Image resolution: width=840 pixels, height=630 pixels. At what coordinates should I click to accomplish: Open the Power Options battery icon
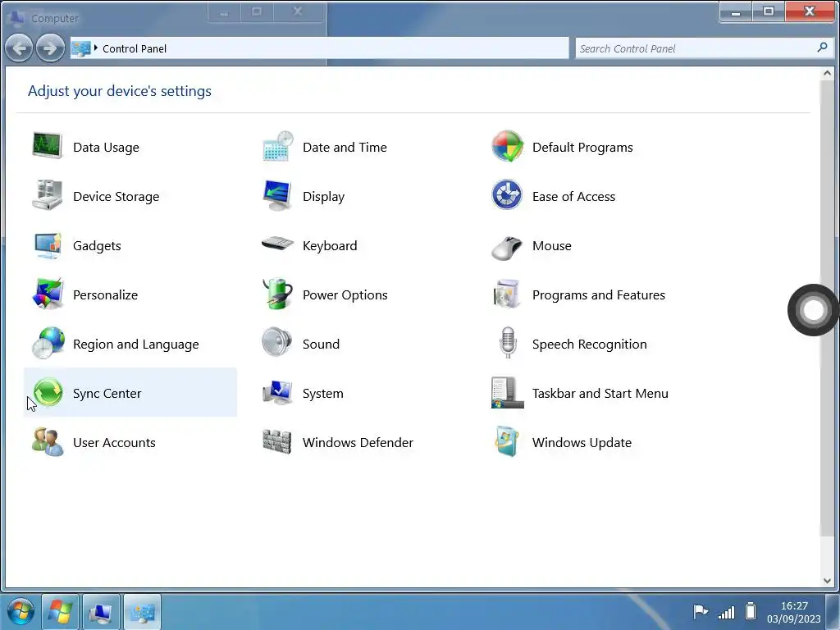click(x=277, y=294)
